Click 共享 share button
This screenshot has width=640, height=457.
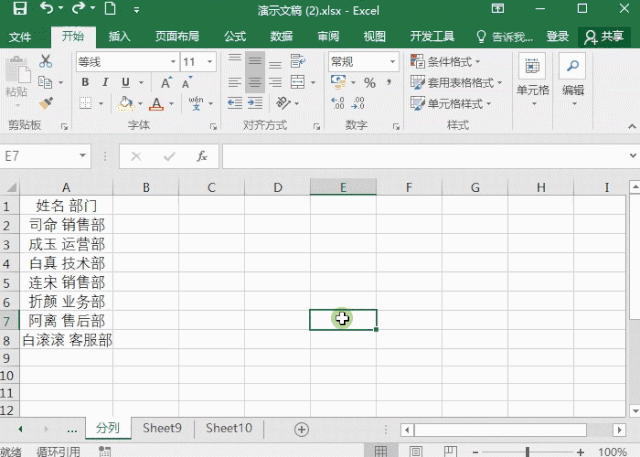[604, 37]
